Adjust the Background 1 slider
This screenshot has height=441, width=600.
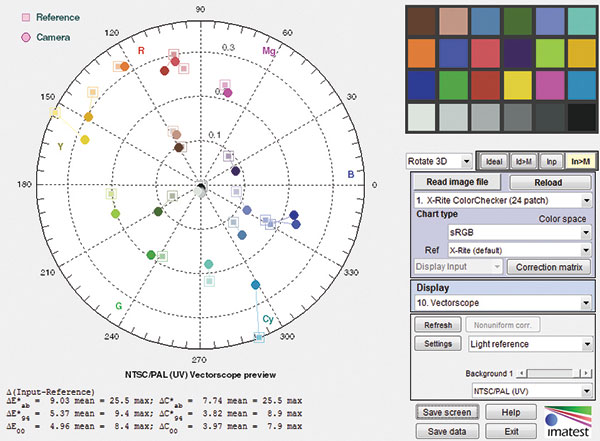553,373
